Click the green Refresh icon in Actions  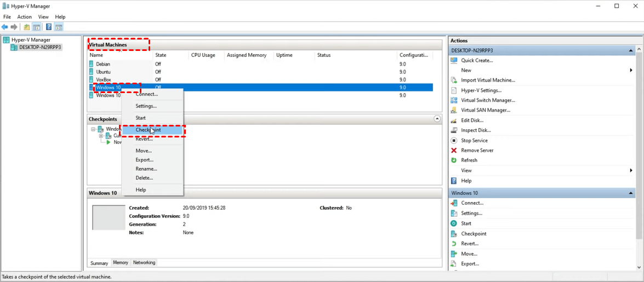pyautogui.click(x=454, y=160)
